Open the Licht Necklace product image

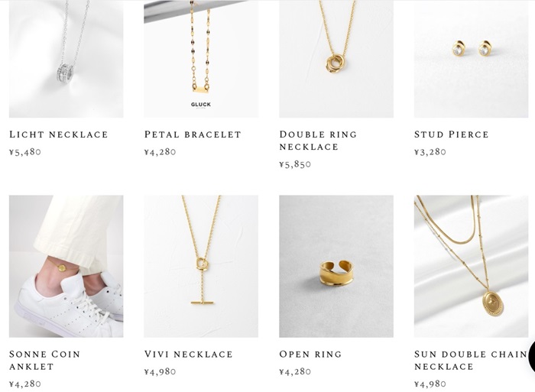click(66, 59)
